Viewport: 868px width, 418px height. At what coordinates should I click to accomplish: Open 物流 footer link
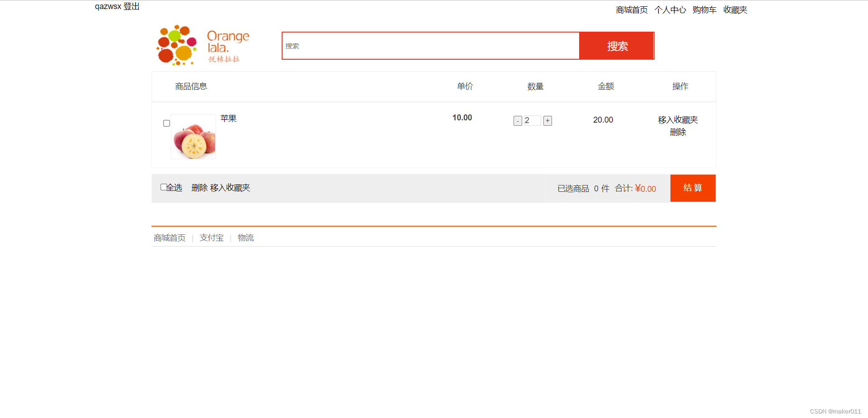246,238
